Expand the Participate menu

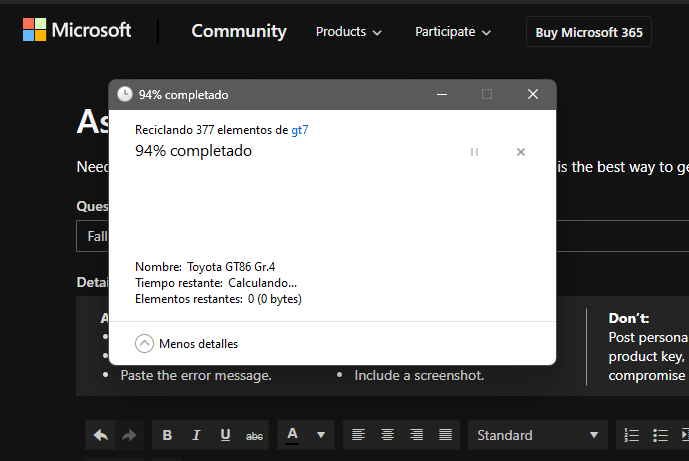[x=453, y=32]
